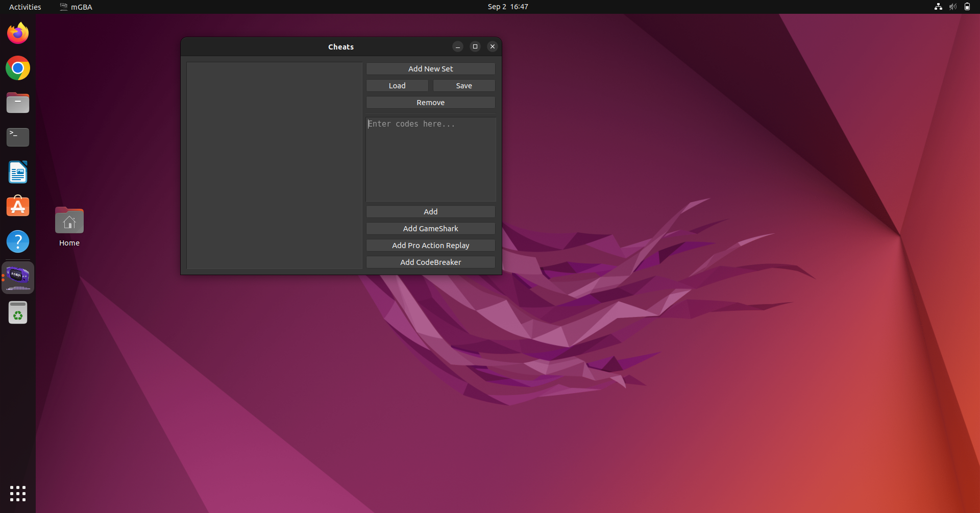980x513 pixels.
Task: Open the sound settings from the system tray
Action: [952, 7]
